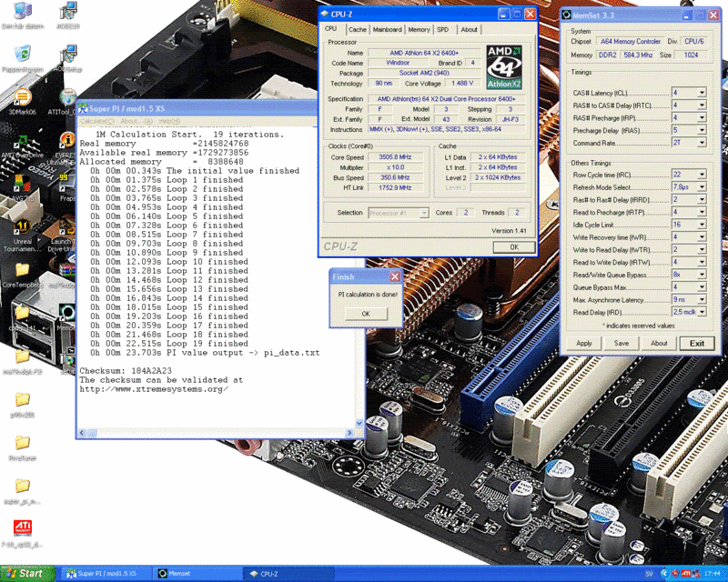Click the Apply button in MemSet
Screen dimensions: 728x582
tap(583, 343)
